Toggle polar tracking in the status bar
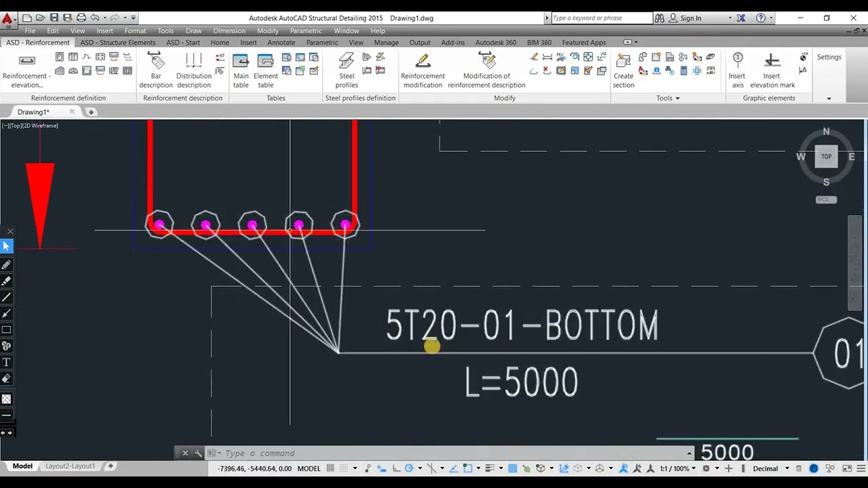 pos(409,468)
